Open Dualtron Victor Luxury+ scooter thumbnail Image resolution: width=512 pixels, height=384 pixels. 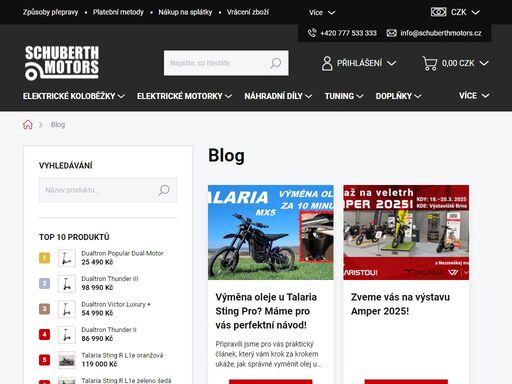coord(67,309)
